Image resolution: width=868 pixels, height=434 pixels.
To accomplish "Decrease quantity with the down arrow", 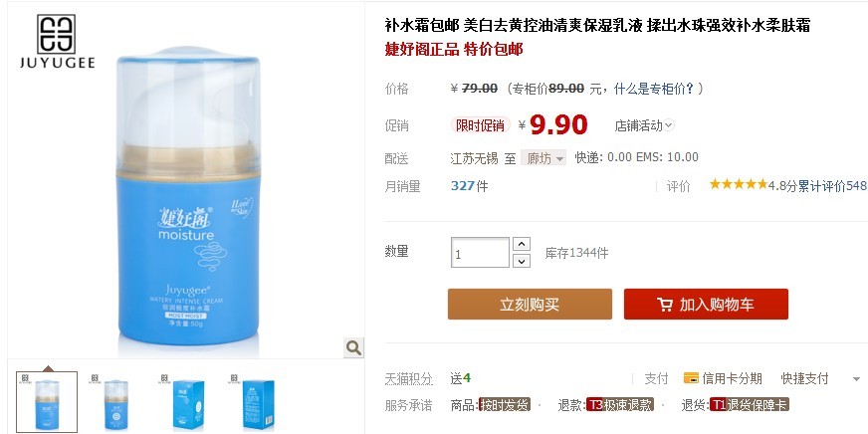I will click(522, 261).
